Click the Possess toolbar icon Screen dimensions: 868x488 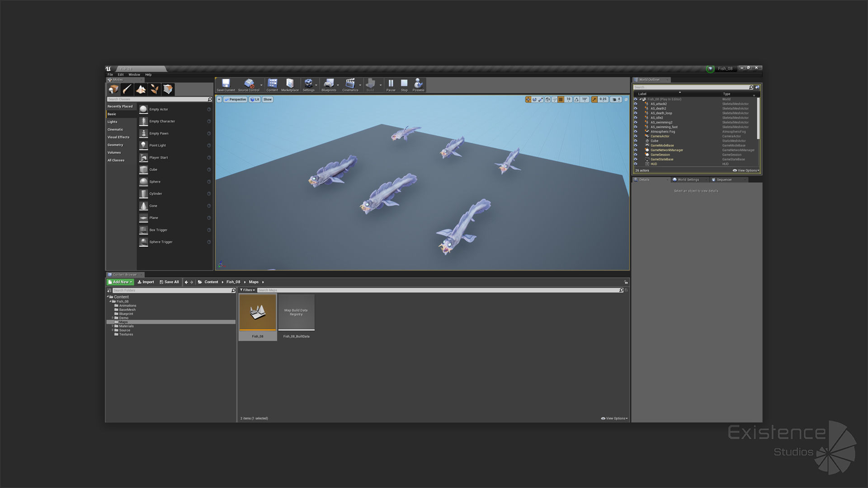[x=418, y=84]
